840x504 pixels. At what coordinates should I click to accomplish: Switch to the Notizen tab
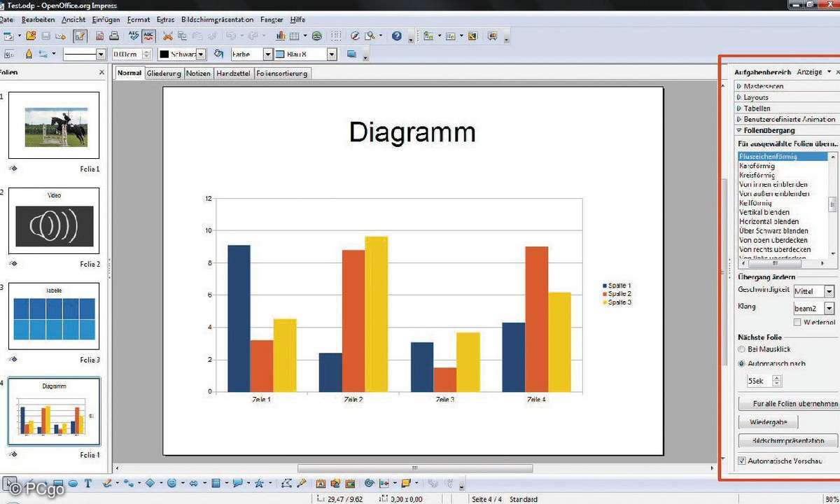click(x=198, y=73)
